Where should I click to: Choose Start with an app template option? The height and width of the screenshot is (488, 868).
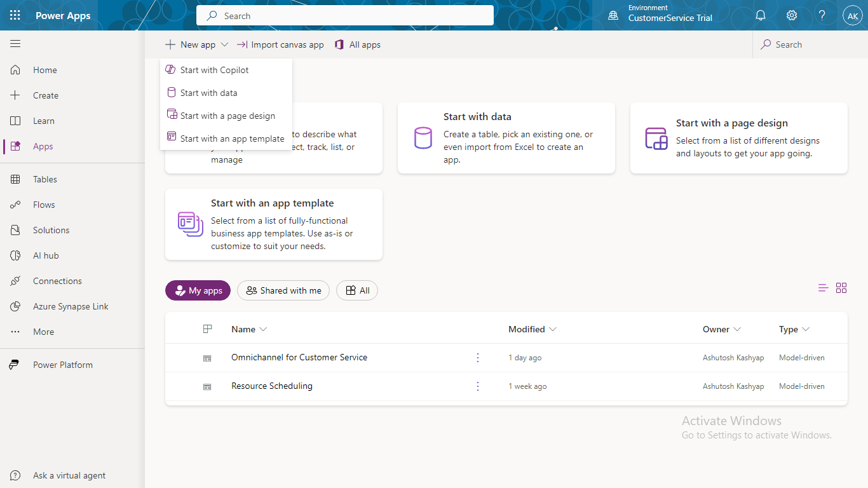232,139
